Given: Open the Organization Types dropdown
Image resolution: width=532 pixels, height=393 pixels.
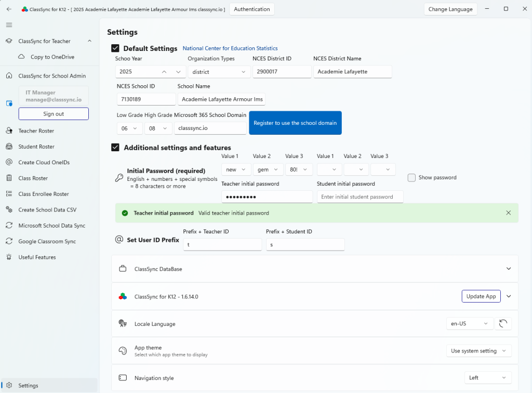Looking at the screenshot, I should tap(219, 72).
